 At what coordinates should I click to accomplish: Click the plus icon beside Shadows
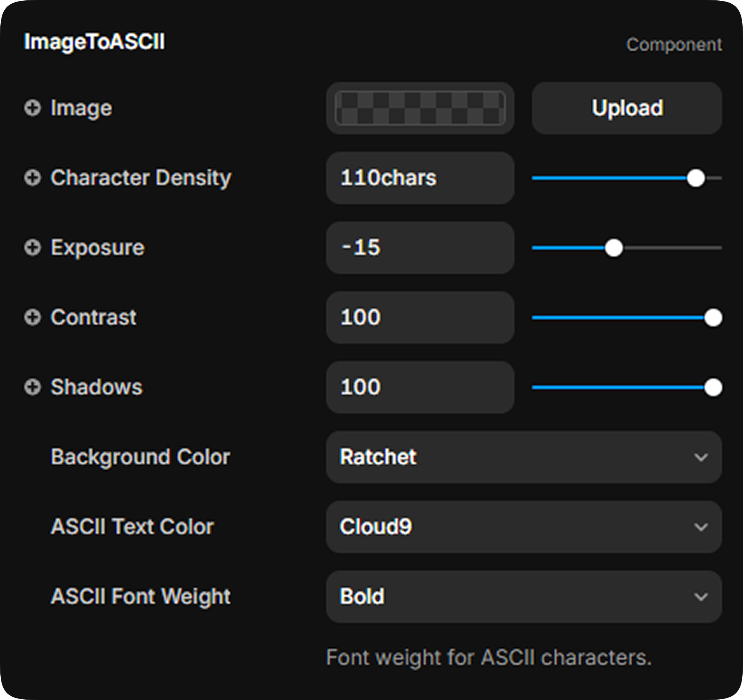[33, 387]
